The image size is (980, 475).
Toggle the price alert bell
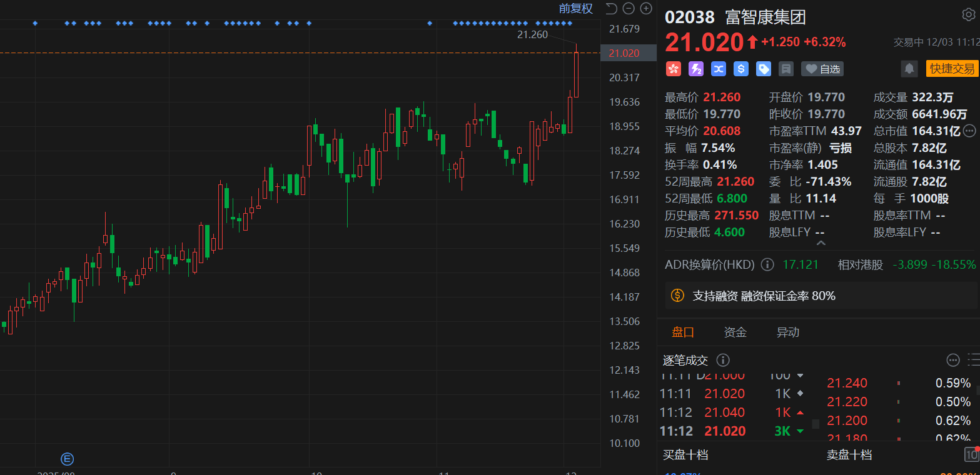[x=909, y=69]
